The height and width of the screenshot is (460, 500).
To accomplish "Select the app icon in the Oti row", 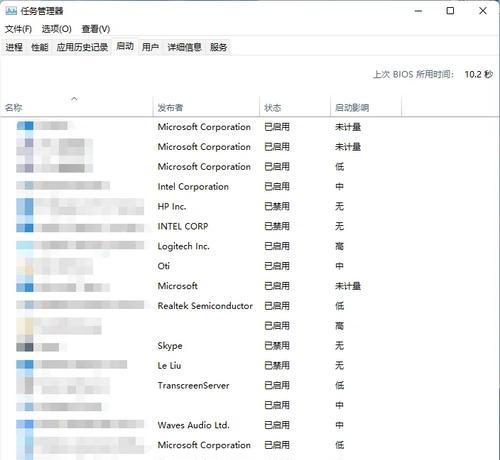I will point(25,266).
